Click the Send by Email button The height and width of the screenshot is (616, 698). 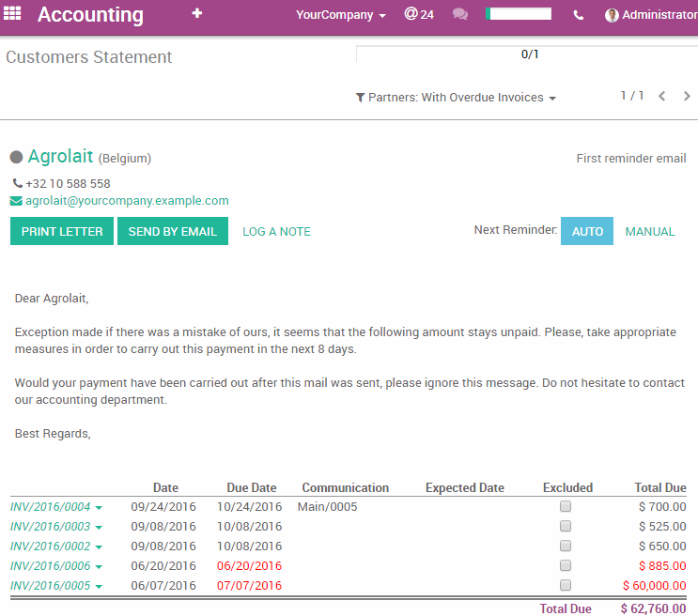(172, 231)
